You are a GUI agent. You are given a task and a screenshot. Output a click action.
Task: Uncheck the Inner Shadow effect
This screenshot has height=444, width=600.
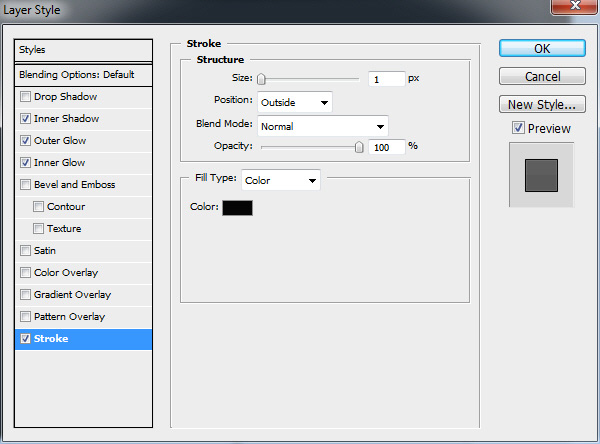point(25,119)
